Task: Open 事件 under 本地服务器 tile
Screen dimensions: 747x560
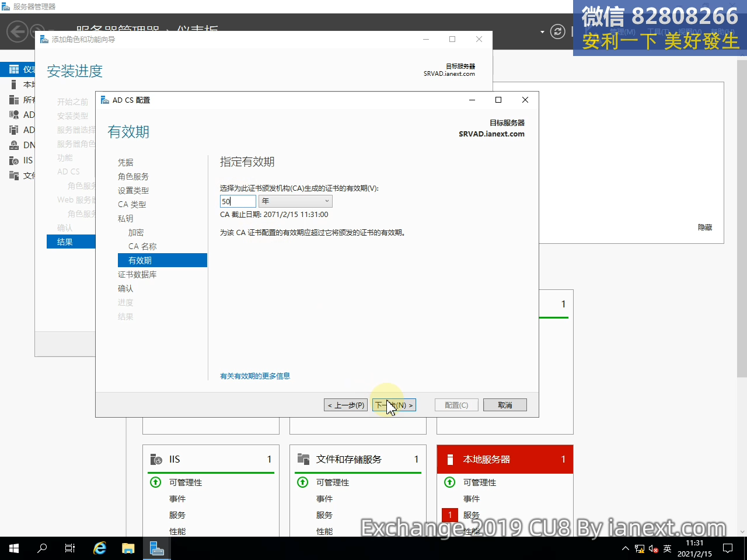Action: [472, 499]
